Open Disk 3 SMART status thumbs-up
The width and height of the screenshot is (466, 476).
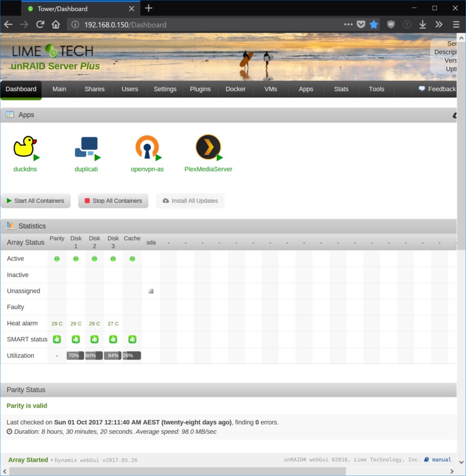point(113,339)
